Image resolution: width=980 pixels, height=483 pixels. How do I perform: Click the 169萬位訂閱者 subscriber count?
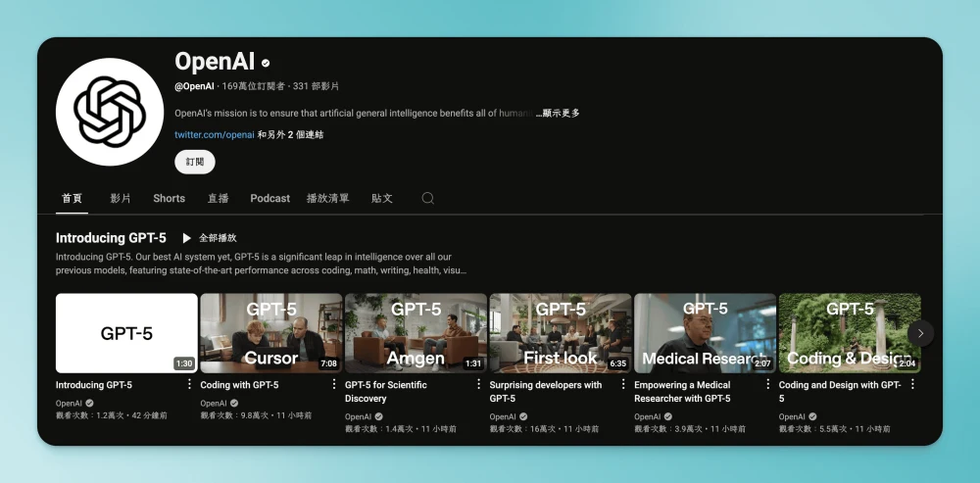pyautogui.click(x=254, y=86)
